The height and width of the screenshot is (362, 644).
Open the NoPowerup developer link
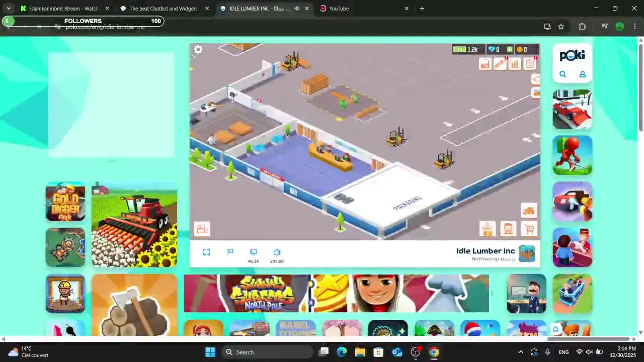(485, 259)
